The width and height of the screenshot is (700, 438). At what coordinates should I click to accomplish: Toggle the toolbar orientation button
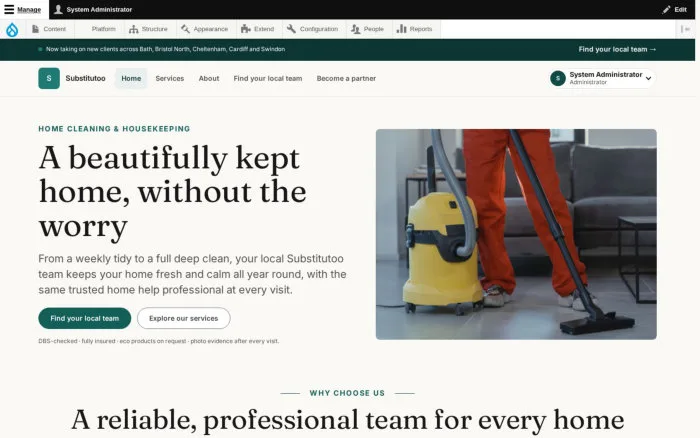685,29
